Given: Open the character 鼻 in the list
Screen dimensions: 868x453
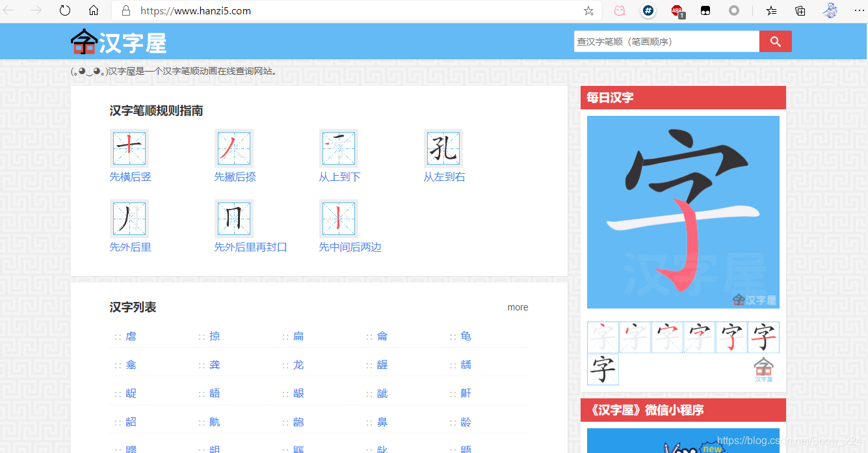Looking at the screenshot, I should pyautogui.click(x=382, y=422).
